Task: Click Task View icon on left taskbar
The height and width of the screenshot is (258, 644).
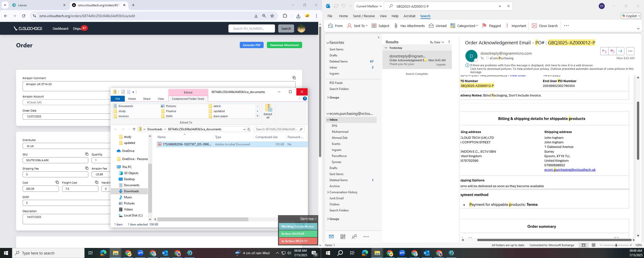Action: tap(91, 253)
